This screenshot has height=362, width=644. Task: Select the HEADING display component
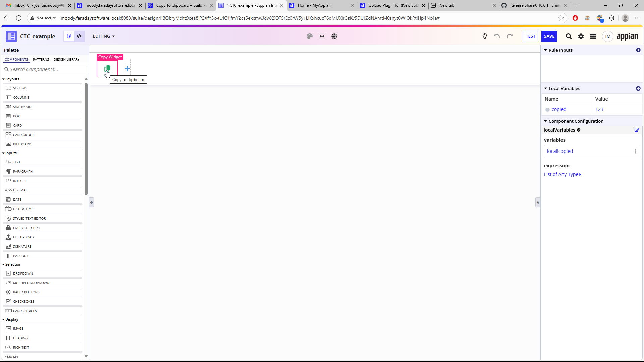point(42,338)
